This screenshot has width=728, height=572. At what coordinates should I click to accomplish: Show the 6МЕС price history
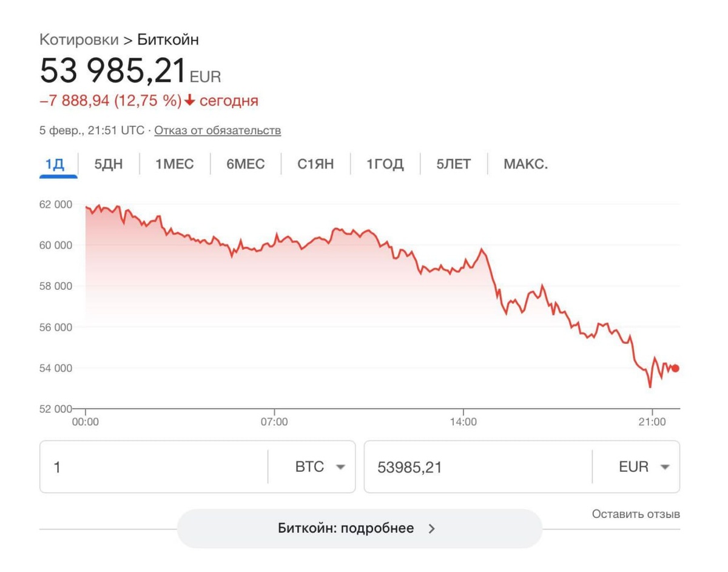coord(246,164)
